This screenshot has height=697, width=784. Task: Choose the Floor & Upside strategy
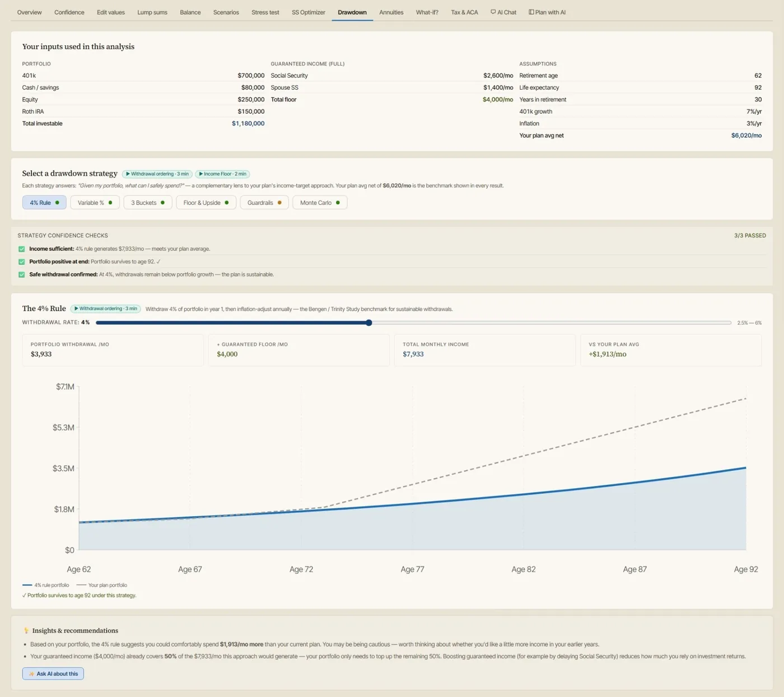coord(206,203)
